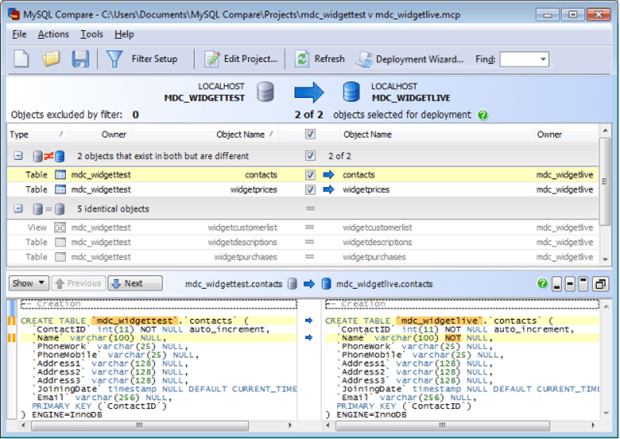Open the File menu
Screen dimensions: 620x439
pos(19,34)
